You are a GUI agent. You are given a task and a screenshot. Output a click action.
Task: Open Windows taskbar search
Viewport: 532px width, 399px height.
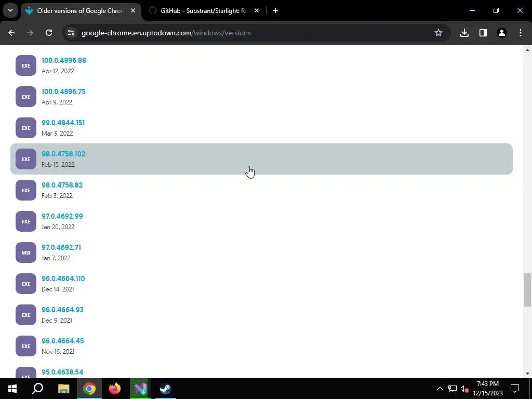(x=37, y=389)
